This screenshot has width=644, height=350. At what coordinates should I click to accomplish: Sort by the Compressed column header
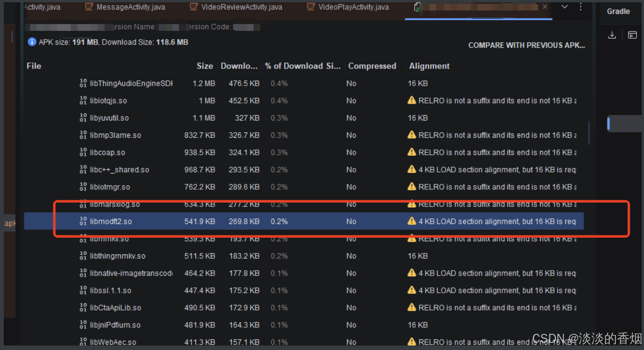[372, 66]
